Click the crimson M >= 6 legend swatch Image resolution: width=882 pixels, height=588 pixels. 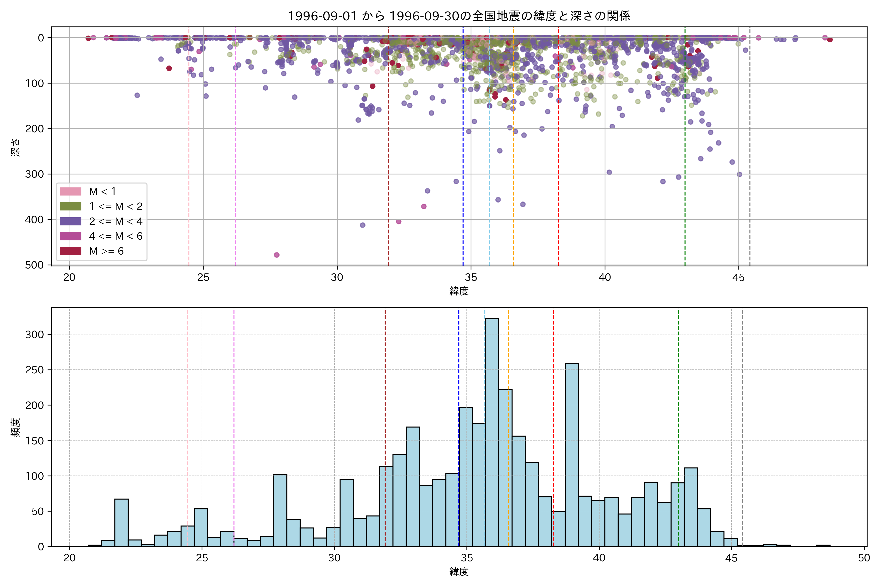coord(71,251)
